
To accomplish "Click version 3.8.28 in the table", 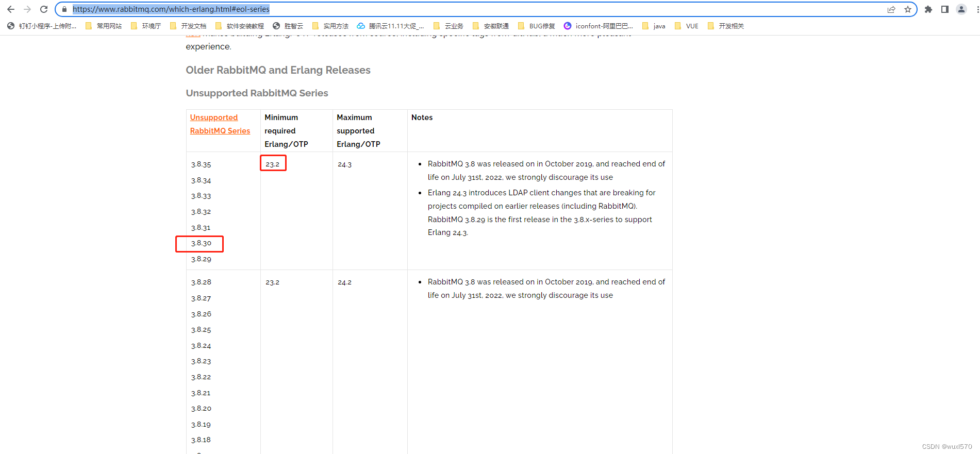I will [201, 282].
